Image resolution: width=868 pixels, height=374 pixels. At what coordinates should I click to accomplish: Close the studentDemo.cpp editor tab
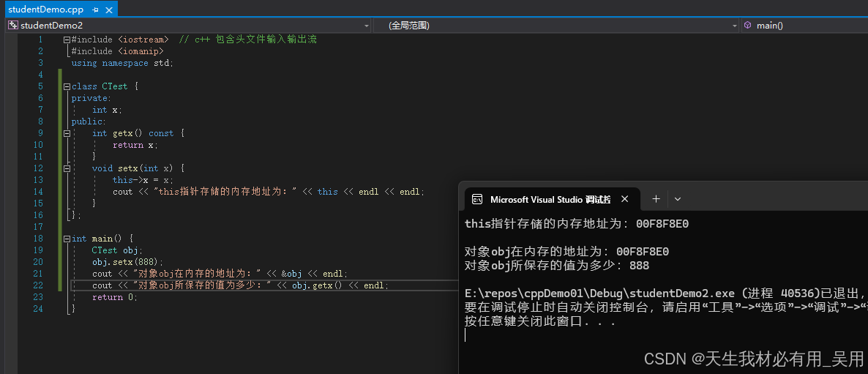coord(109,10)
